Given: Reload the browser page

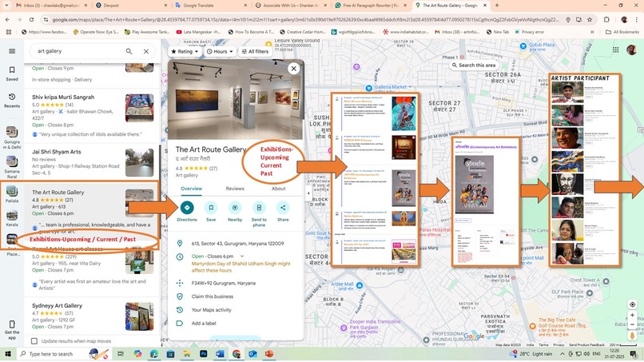Looking at the screenshot, I should (x=32, y=19).
